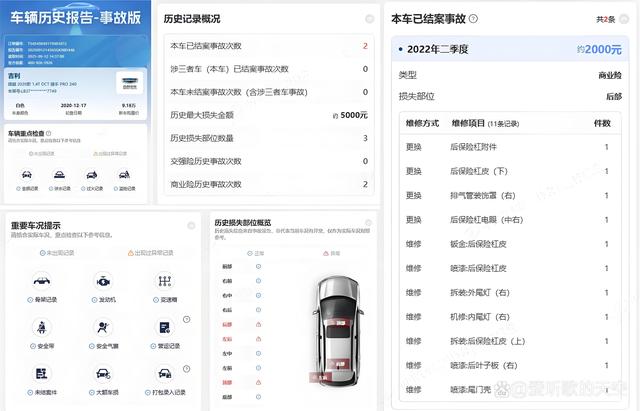
Task: Select the 拆装:外尾灯（右）row
Action: pyautogui.click(x=510, y=293)
